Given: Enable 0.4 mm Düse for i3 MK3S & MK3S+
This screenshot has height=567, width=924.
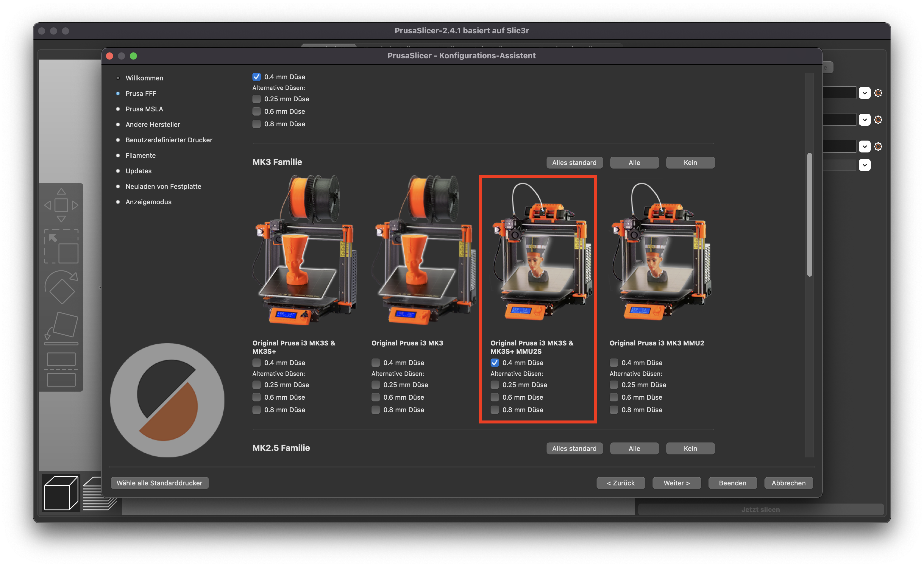Looking at the screenshot, I should [257, 363].
